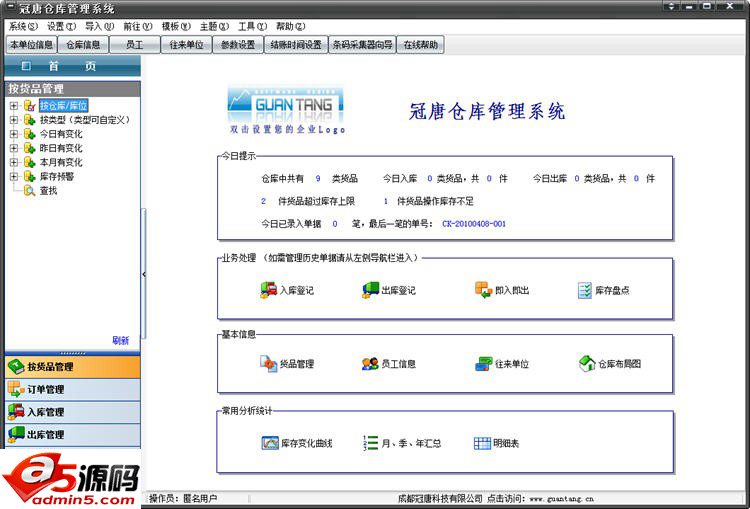
Task: Click the 月、季、年汇总 list icon
Action: (371, 443)
